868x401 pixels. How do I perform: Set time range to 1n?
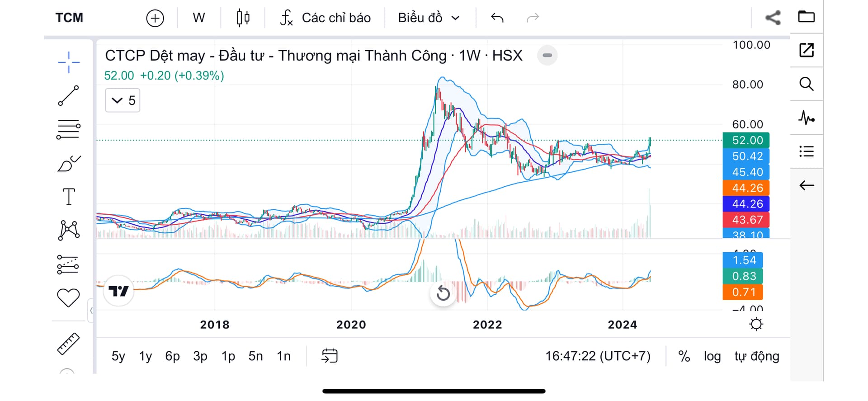click(284, 356)
